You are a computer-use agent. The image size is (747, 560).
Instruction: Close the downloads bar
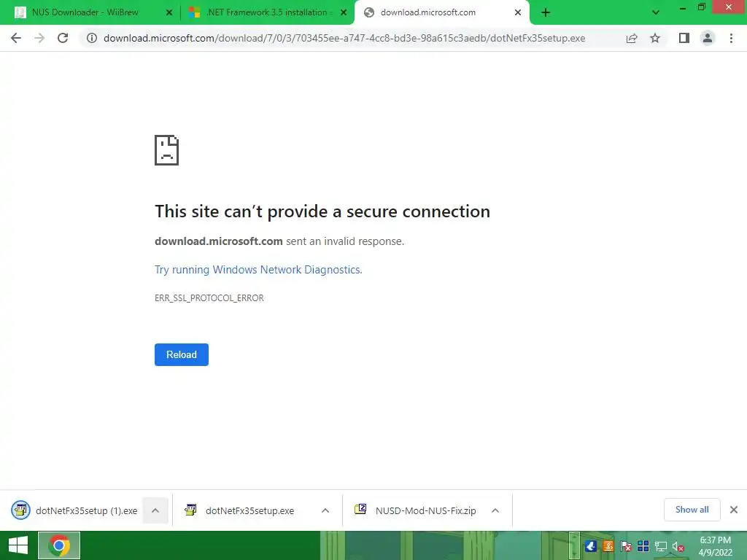pos(734,510)
